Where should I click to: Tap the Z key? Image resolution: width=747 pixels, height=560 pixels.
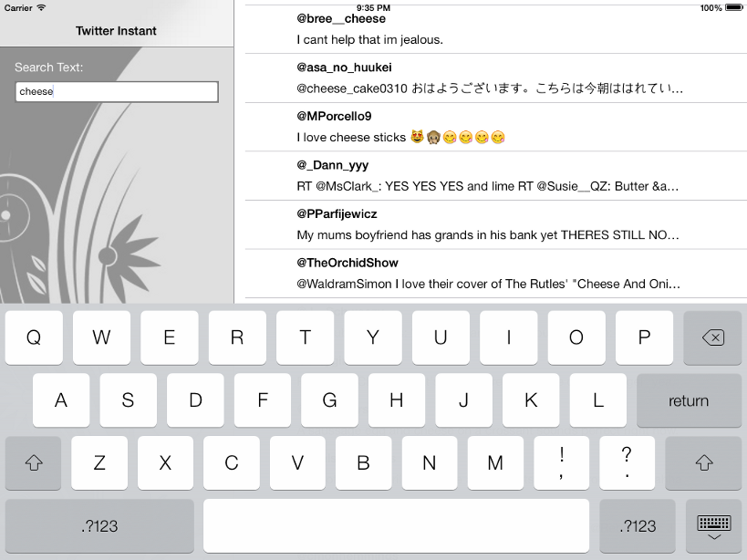(99, 462)
